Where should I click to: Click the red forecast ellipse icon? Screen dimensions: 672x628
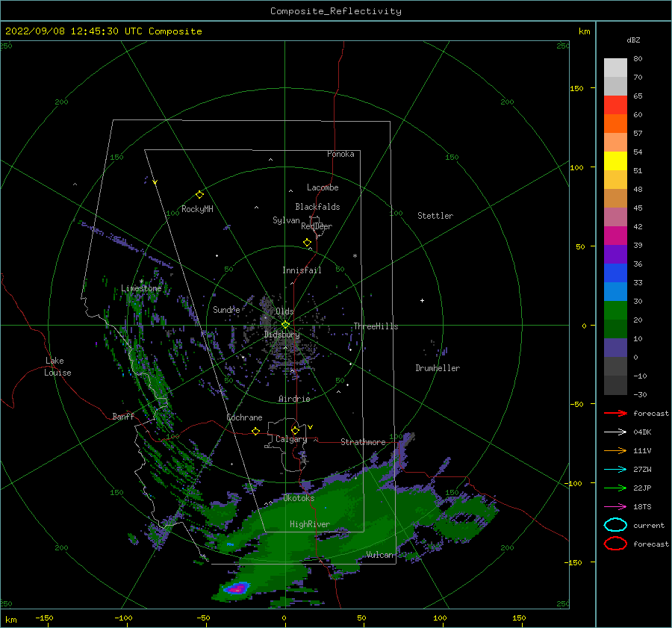(x=615, y=544)
